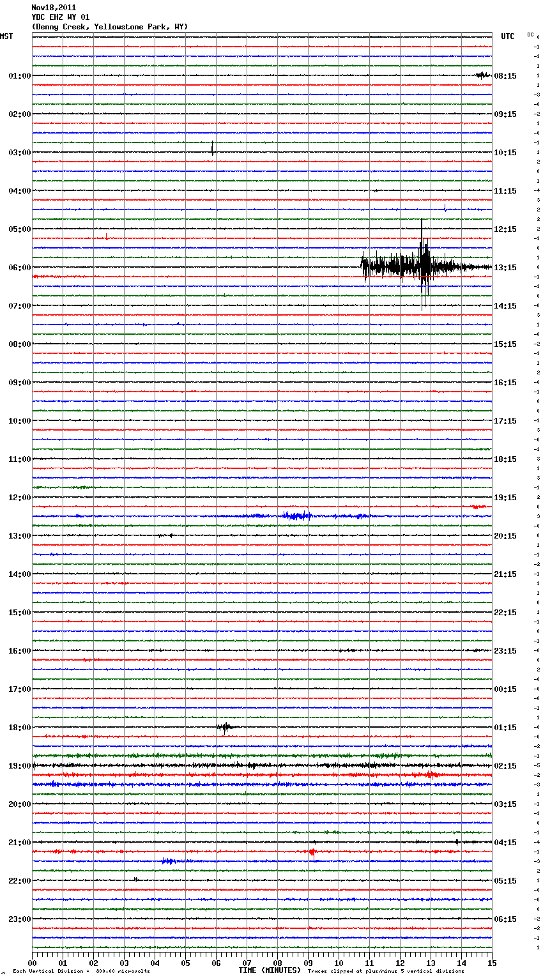
Task: Click the small black burst on the 18:00 trace
Action: (x=226, y=727)
